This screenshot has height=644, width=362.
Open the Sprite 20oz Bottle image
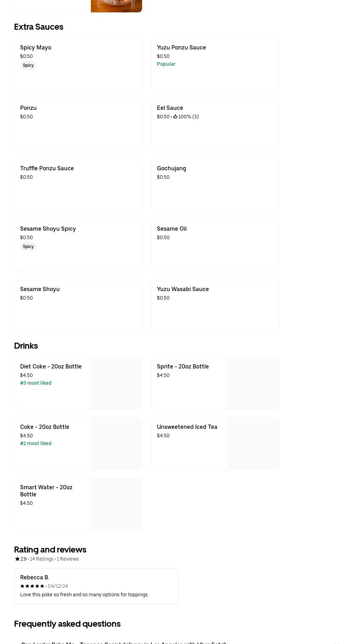pos(253,383)
